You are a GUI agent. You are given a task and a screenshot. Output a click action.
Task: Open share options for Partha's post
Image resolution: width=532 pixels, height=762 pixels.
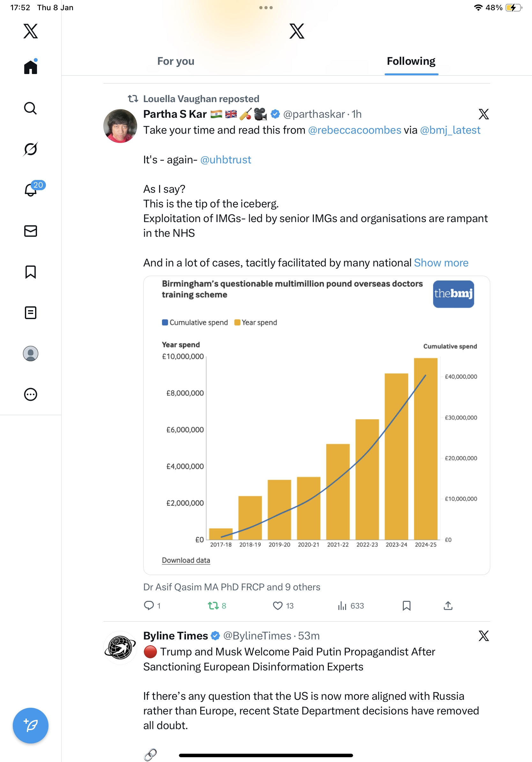click(x=448, y=606)
